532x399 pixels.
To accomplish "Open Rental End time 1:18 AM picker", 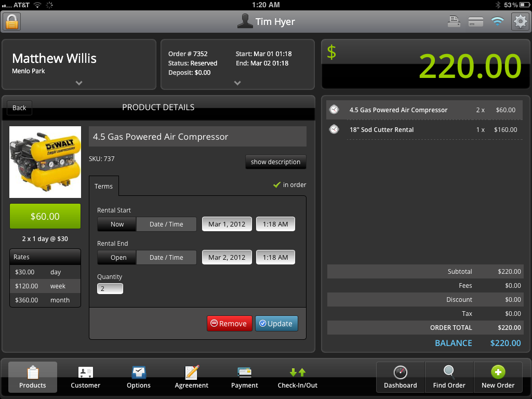I will tap(275, 257).
